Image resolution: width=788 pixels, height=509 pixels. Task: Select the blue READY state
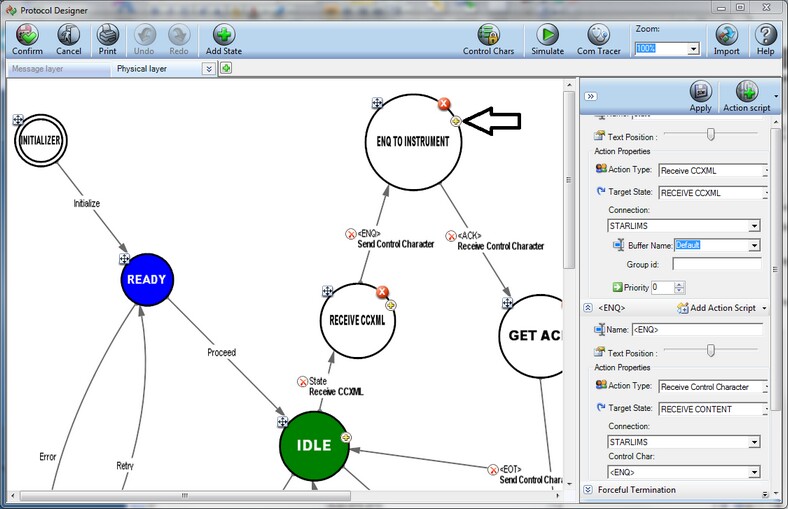coord(147,279)
